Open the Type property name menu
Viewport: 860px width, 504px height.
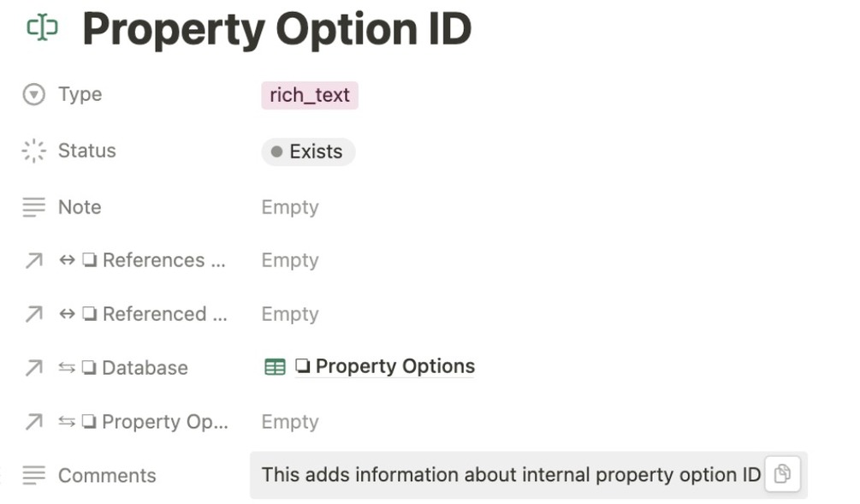click(x=80, y=94)
